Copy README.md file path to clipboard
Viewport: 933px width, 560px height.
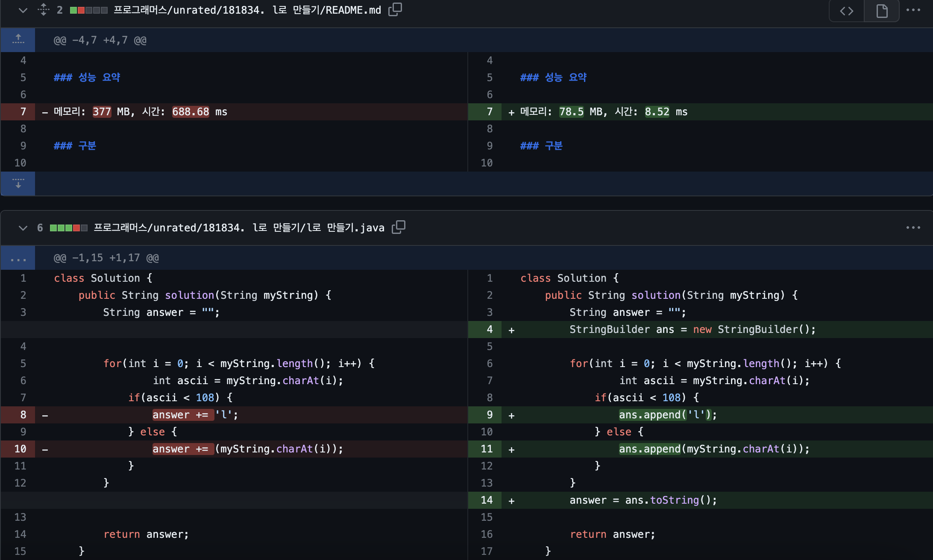click(x=395, y=9)
